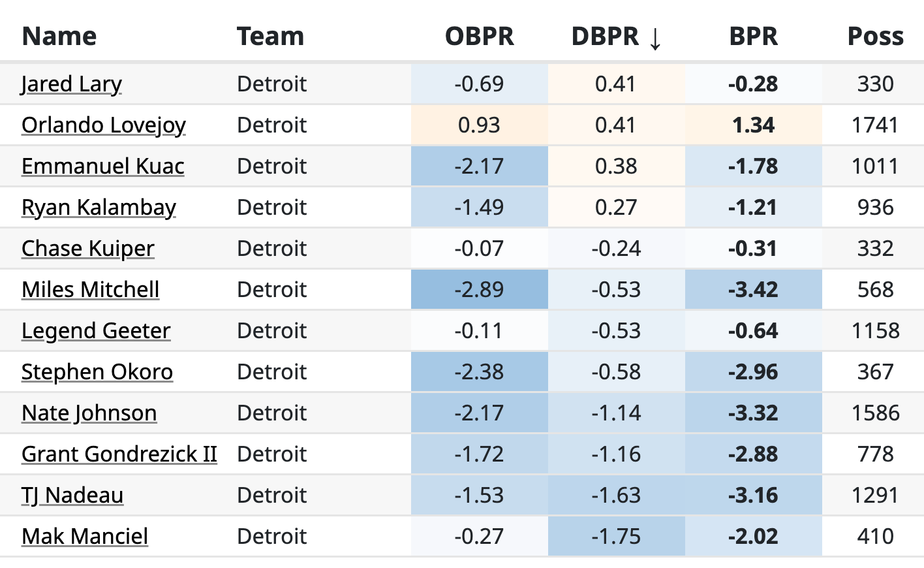Open Legend Geeter player page
This screenshot has height=568, width=924.
pyautogui.click(x=96, y=331)
